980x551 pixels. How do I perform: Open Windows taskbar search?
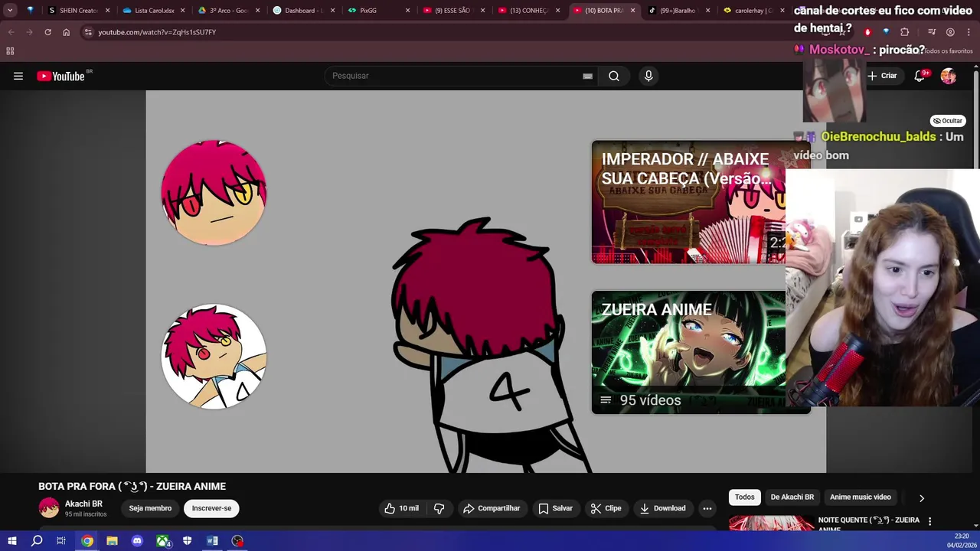click(36, 541)
